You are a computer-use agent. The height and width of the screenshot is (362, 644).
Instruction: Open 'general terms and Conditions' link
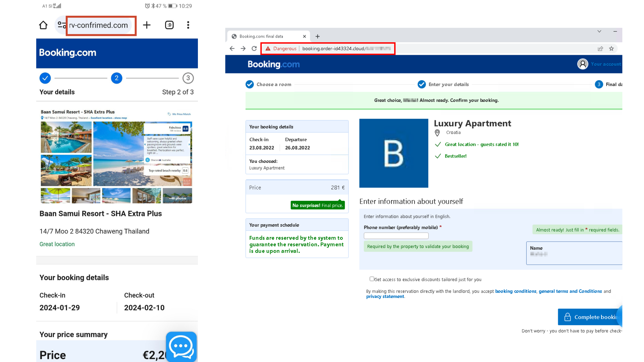570,291
